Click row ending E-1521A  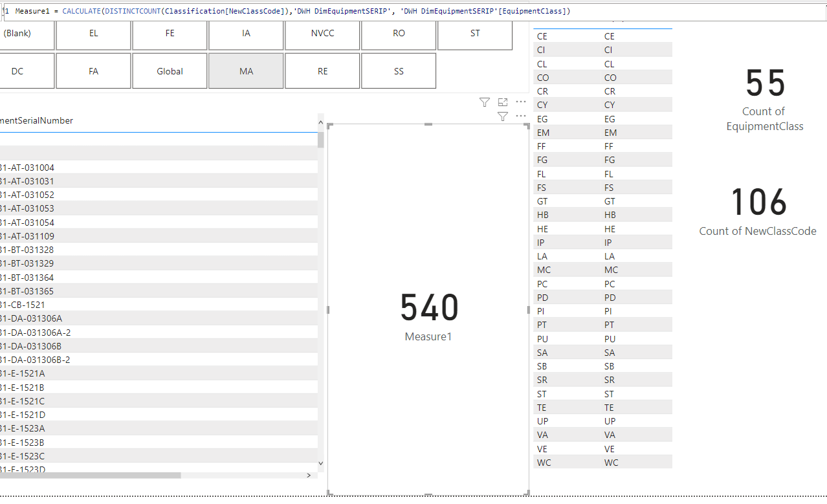point(159,373)
